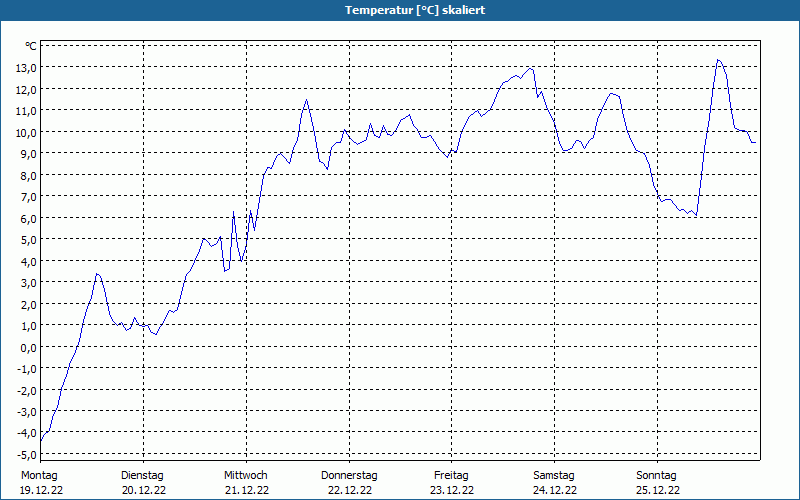Click the '5,0' y-axis label
The height and width of the screenshot is (500, 800).
coord(29,240)
